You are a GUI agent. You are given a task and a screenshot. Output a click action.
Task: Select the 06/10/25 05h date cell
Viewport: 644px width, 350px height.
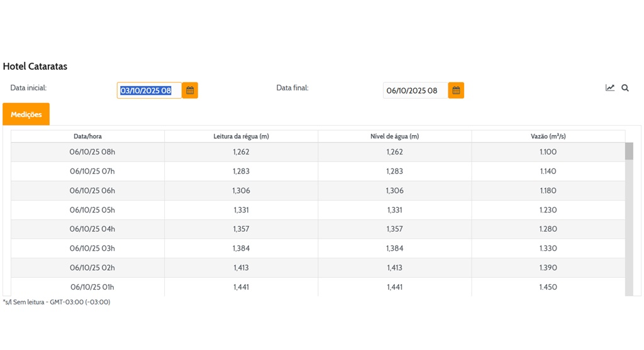point(92,210)
